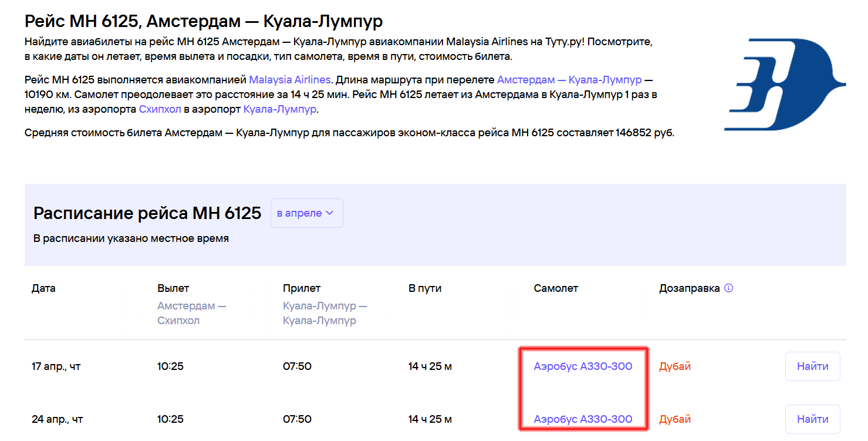Image resolution: width=868 pixels, height=441 pixels.
Task: Click the 'Куала-Лумпур — Куала-Лумпур' arrival airport subheader
Action: point(325,314)
